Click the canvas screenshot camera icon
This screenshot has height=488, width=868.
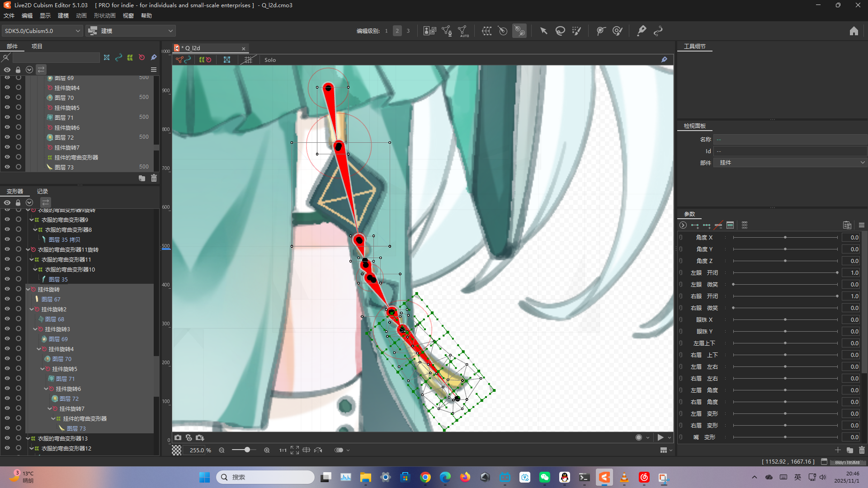tap(178, 437)
